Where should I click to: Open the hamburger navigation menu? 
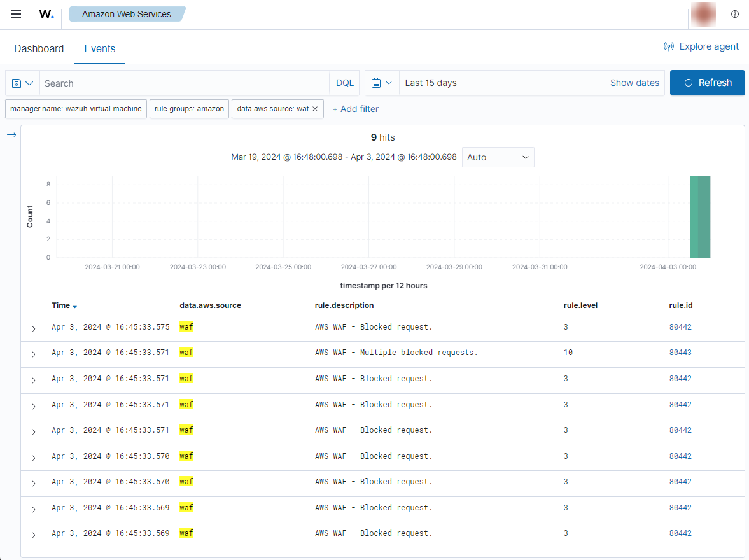16,14
